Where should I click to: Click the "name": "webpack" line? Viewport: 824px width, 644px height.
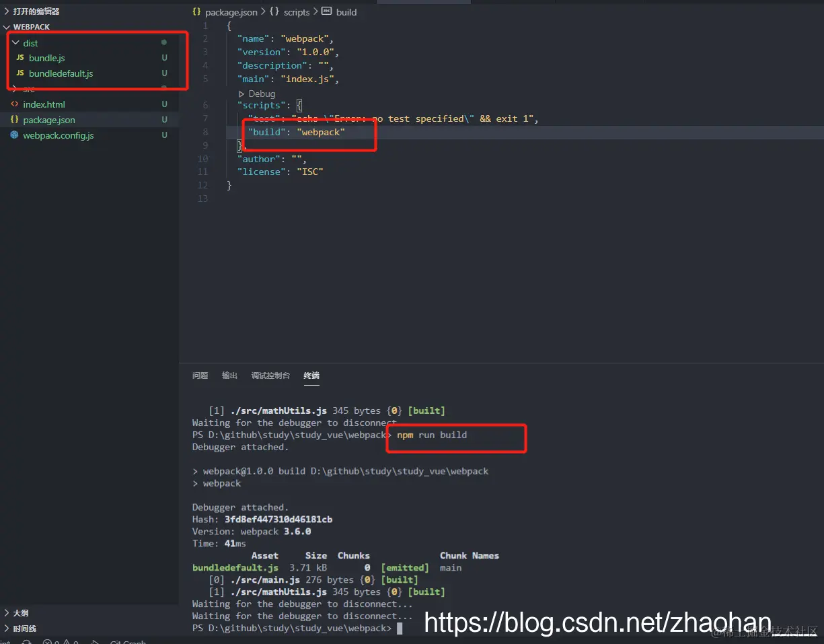click(285, 38)
